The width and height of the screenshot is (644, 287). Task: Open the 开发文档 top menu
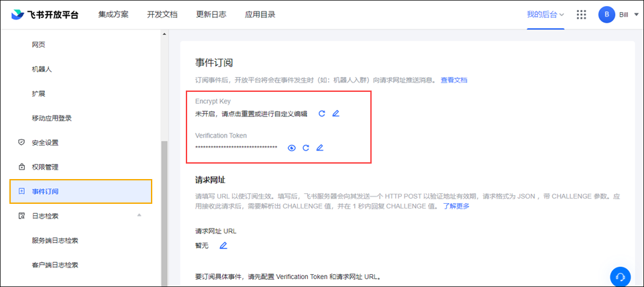pos(162,15)
